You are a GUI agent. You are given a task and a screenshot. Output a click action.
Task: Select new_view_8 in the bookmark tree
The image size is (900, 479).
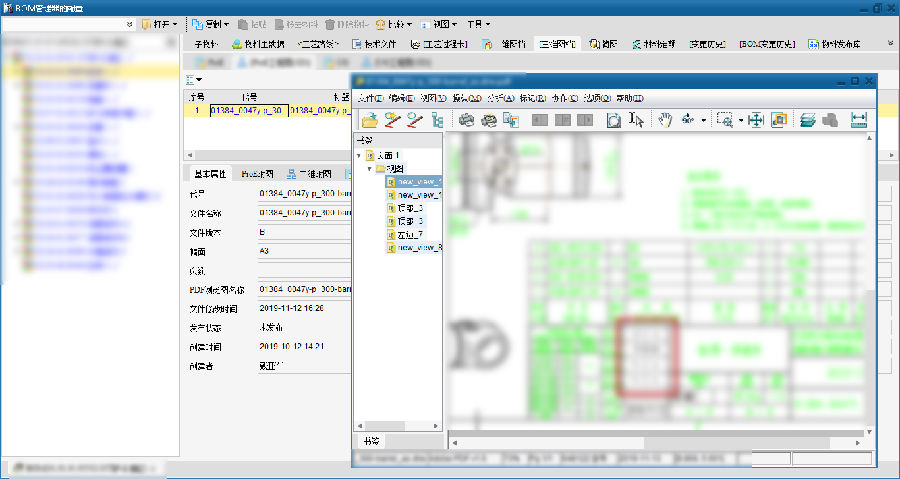[419, 247]
